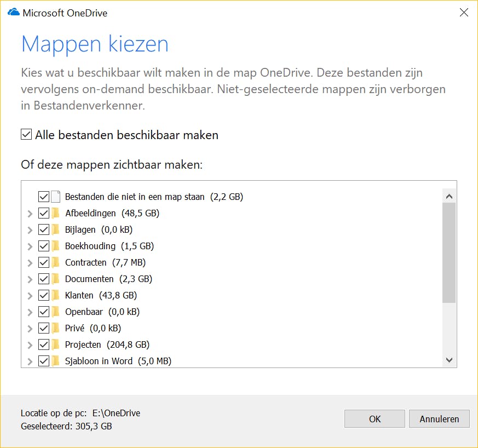The width and height of the screenshot is (478, 448).
Task: Click the file icon for loose files
Action: coord(55,197)
